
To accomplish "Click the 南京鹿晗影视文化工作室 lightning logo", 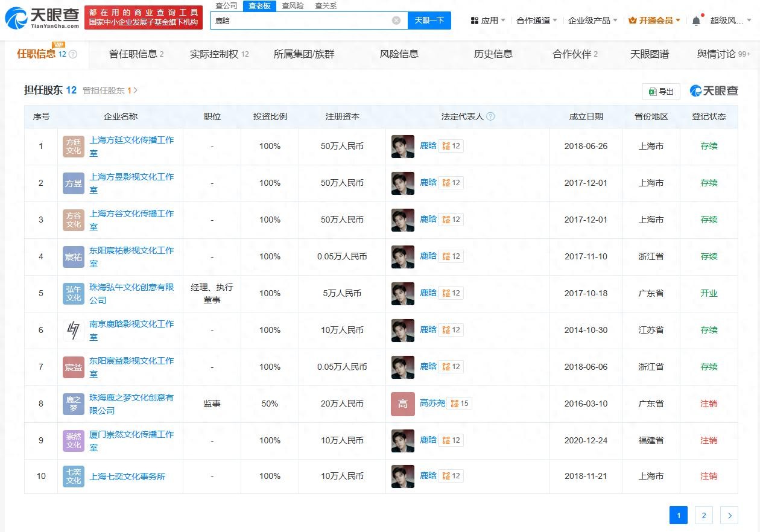I will 74,331.
